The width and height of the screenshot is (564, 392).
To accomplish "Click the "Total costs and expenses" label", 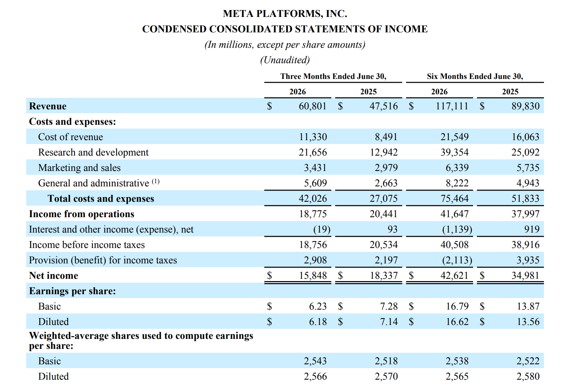I will [101, 199].
